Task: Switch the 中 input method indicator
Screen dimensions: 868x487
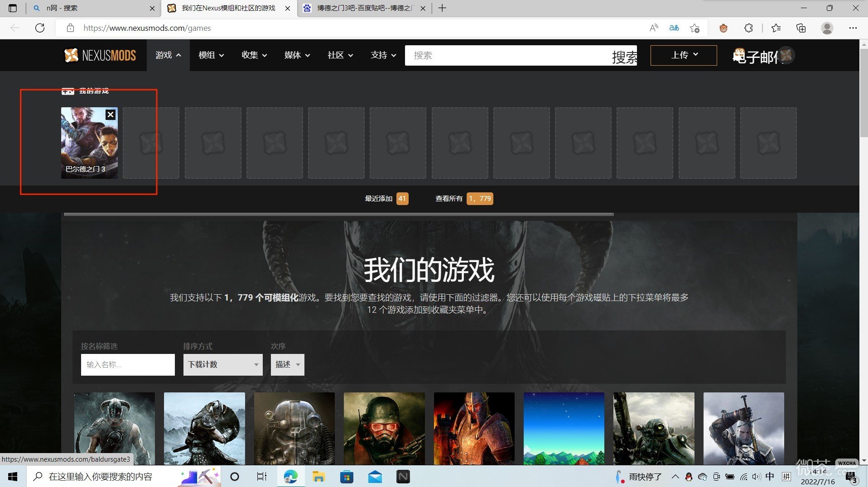Action: click(x=769, y=476)
